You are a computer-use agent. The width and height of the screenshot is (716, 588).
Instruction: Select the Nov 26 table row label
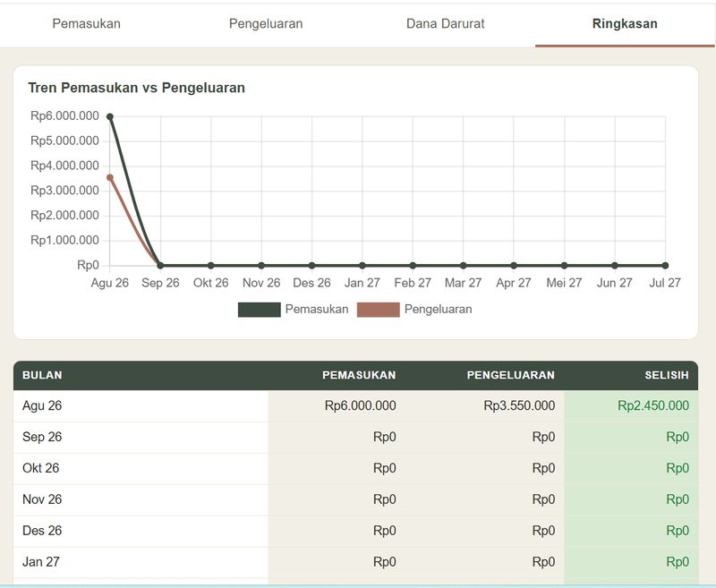[42, 499]
